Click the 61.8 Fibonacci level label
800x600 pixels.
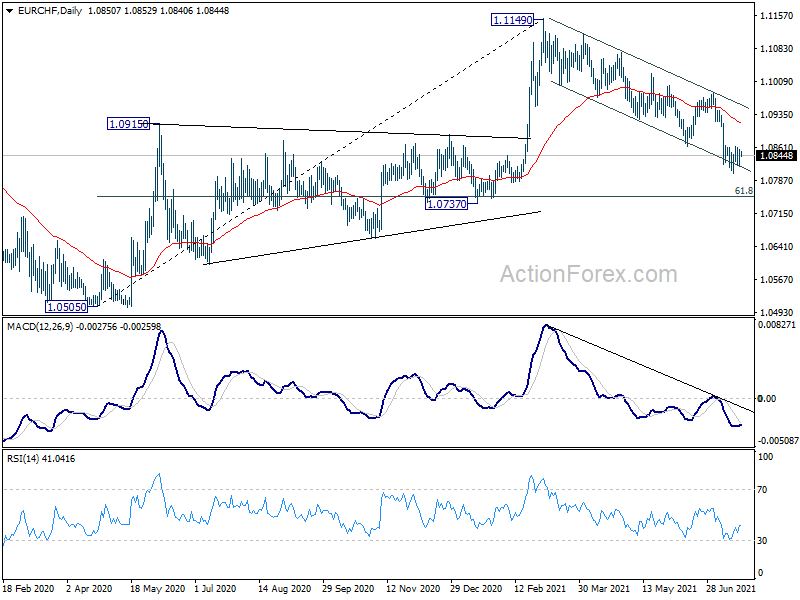(x=743, y=191)
